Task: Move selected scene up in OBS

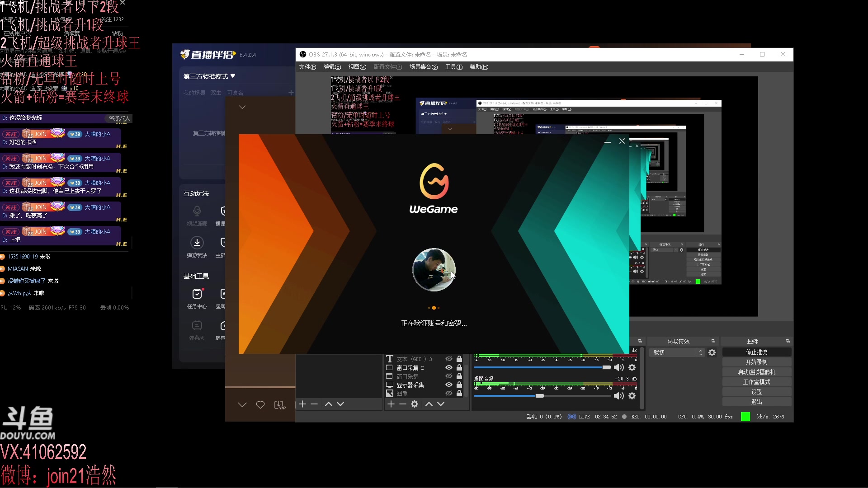Action: 329,404
